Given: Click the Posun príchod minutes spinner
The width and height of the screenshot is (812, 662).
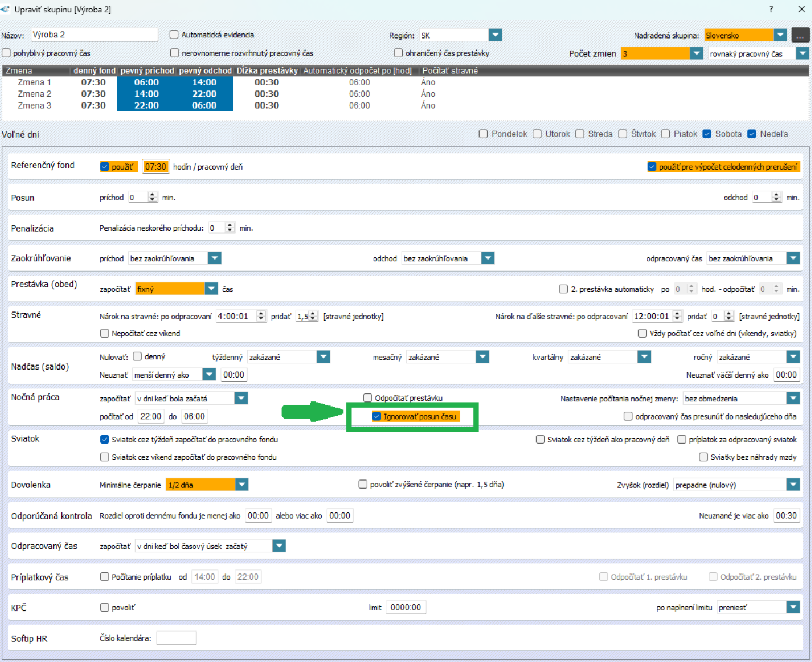Looking at the screenshot, I should click(152, 198).
